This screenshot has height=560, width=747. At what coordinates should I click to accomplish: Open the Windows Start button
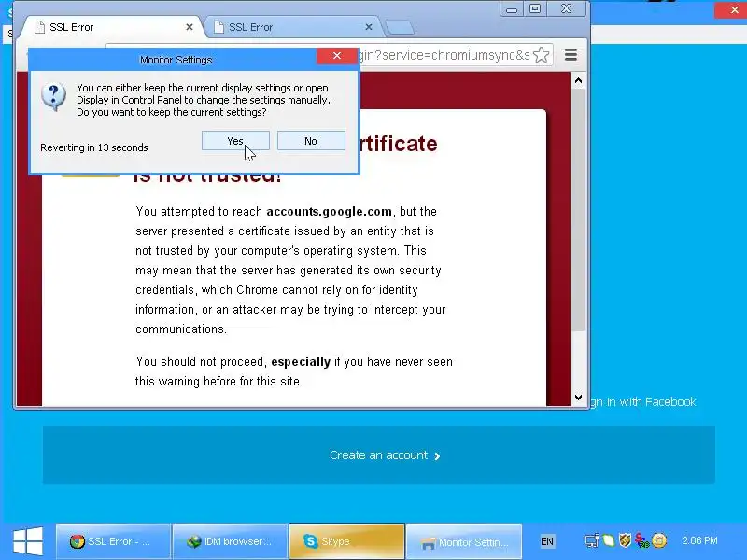[x=28, y=541]
